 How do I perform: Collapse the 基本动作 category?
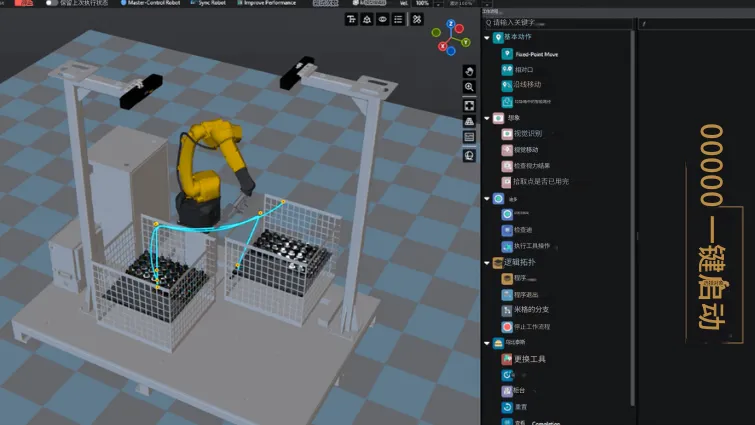pyautogui.click(x=487, y=38)
